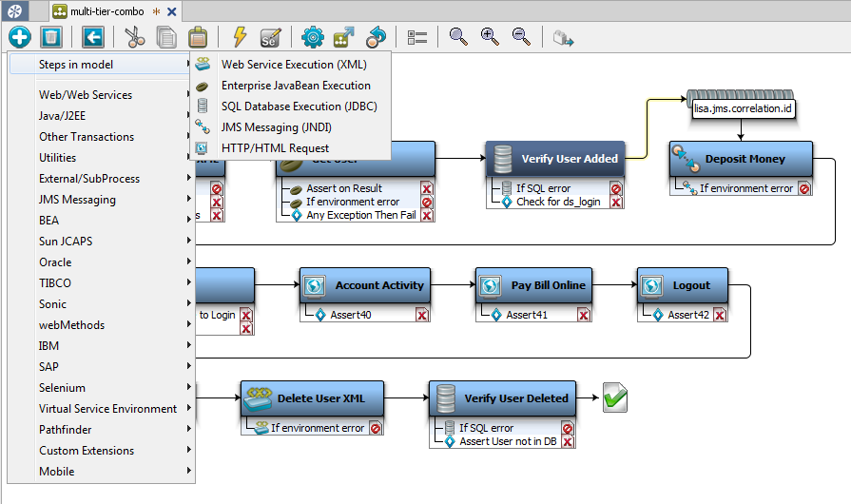The width and height of the screenshot is (851, 504).
Task: Select Web Service Execution (XML) step
Action: (293, 65)
